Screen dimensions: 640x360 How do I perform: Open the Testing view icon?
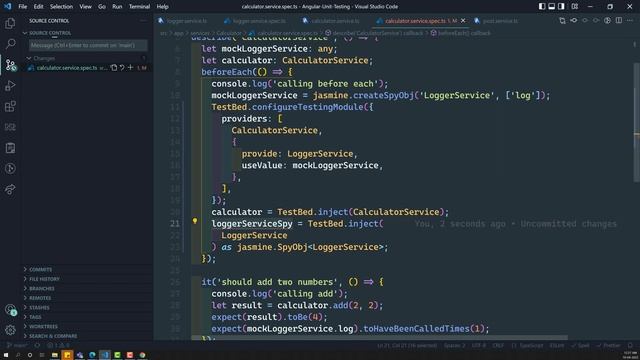[10, 148]
